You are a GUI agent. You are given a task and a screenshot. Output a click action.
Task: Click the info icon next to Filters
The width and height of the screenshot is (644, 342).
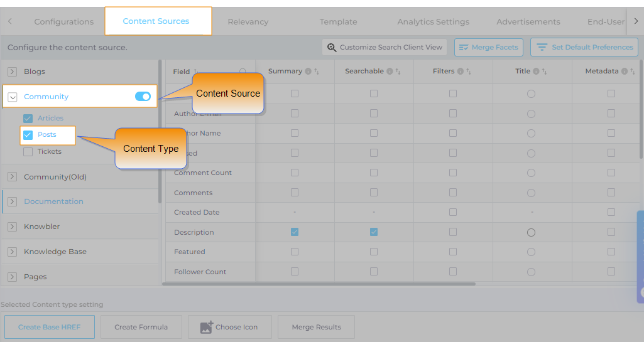click(461, 72)
